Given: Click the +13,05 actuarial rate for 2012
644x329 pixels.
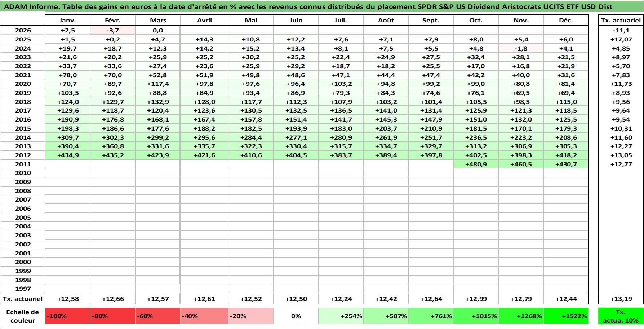Looking at the screenshot, I should pos(621,155).
